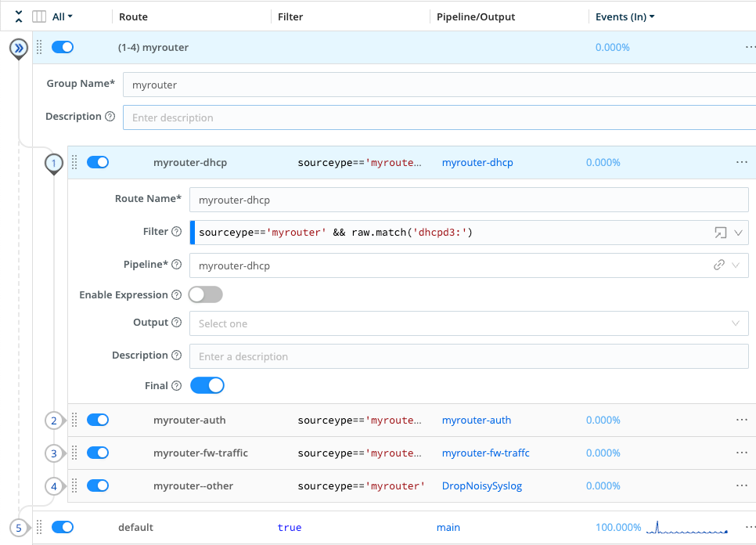This screenshot has width=756, height=545.
Task: Open the myrouter-auth pipeline link
Action: pos(476,420)
